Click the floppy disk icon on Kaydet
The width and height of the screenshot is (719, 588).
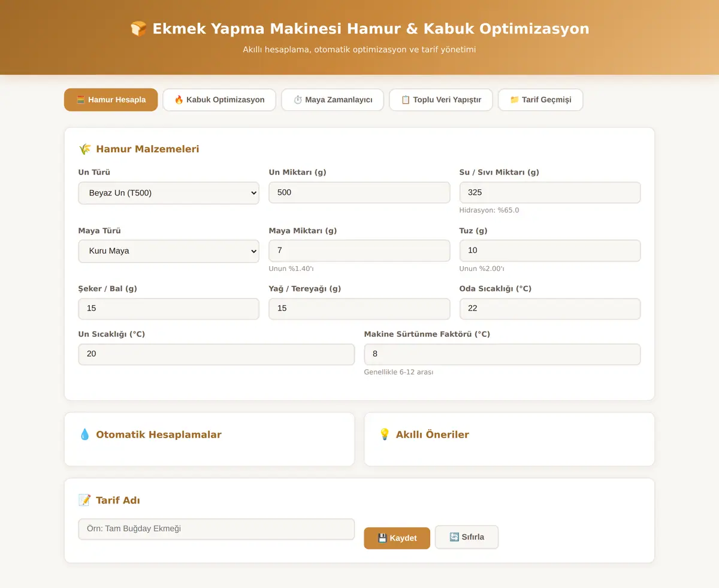tap(382, 538)
